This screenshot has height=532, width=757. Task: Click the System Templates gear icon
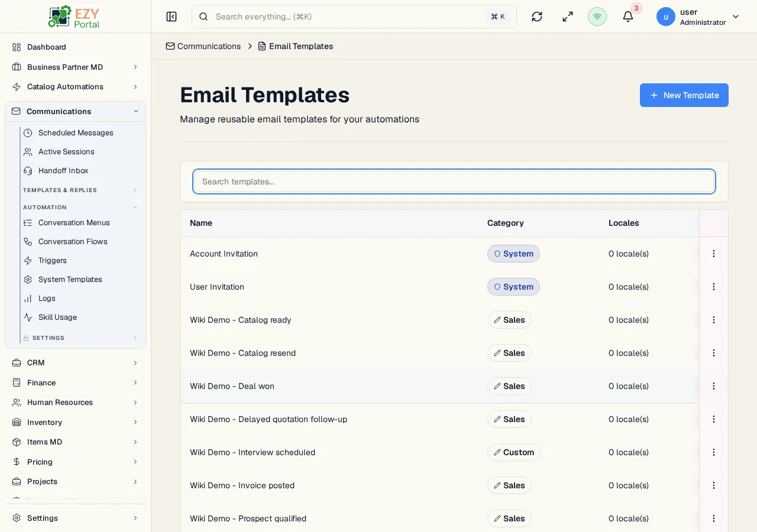click(x=28, y=280)
